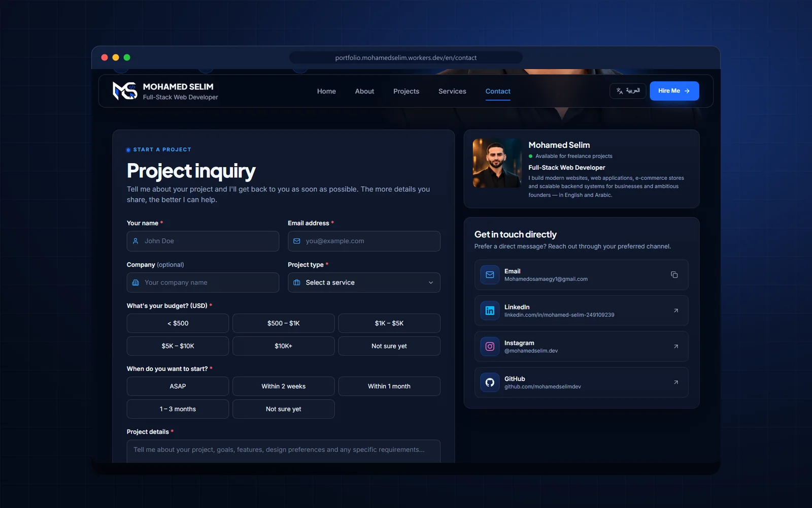The height and width of the screenshot is (508, 812).
Task: Select the $5K – $10K budget option
Action: [178, 346]
